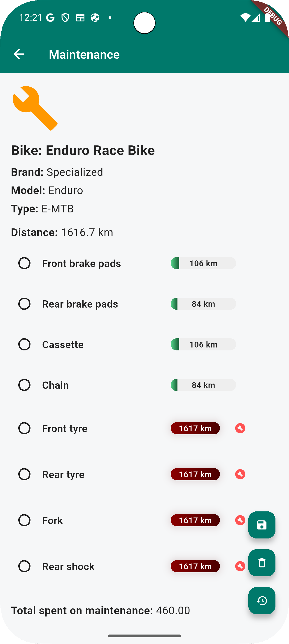Image resolution: width=289 pixels, height=644 pixels.
Task: Tap the Chain 84 km progress bar
Action: click(203, 385)
